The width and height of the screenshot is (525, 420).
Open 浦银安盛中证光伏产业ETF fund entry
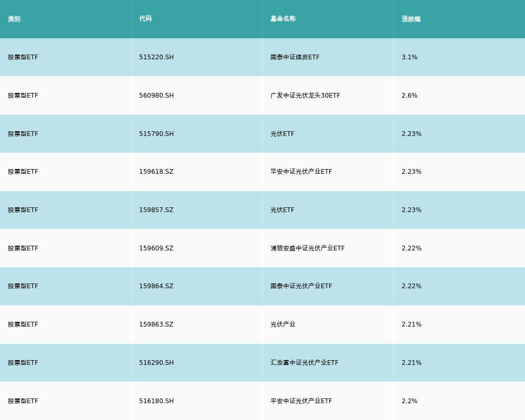(x=307, y=248)
